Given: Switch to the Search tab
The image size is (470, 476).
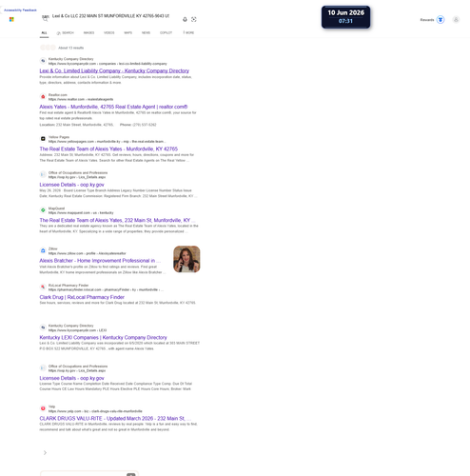Looking at the screenshot, I should (66, 32).
